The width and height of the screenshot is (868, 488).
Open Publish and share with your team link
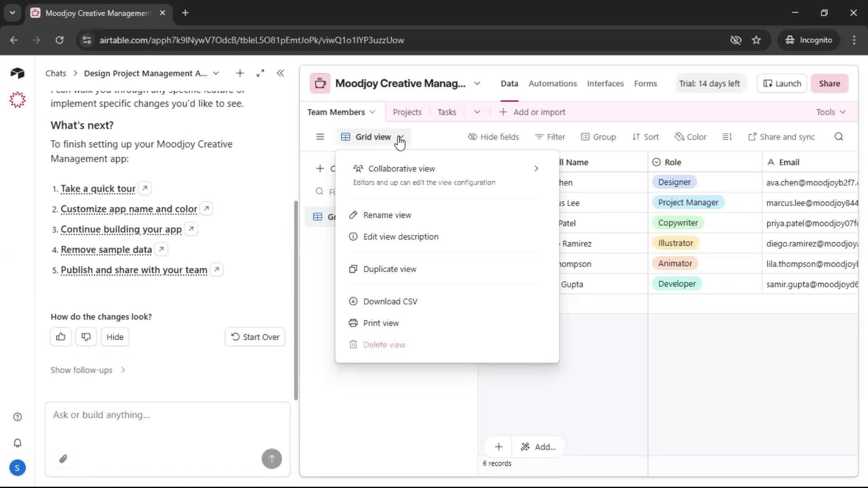[134, 270]
